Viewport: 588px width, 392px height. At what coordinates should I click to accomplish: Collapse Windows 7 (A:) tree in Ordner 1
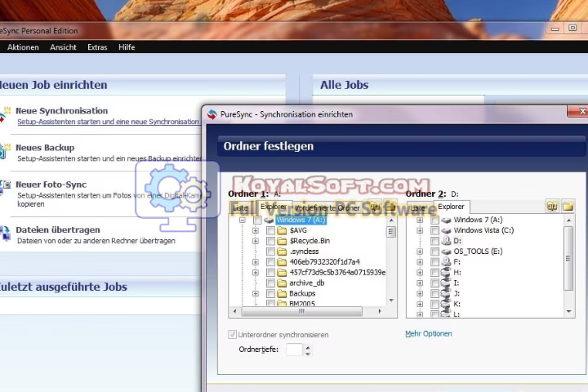pyautogui.click(x=243, y=220)
